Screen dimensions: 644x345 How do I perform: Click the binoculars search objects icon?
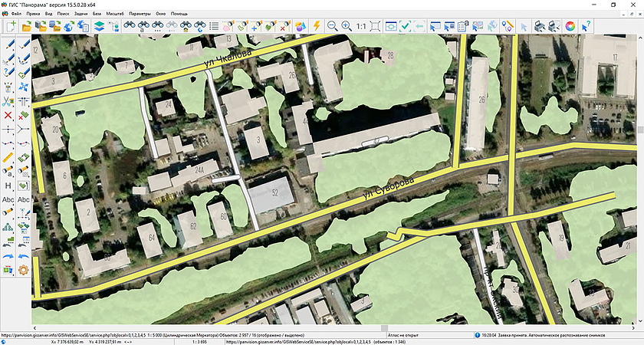131,25
